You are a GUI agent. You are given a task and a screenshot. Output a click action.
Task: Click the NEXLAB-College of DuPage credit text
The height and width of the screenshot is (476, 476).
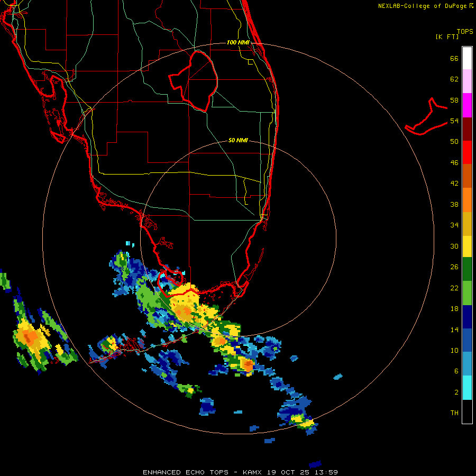click(425, 6)
